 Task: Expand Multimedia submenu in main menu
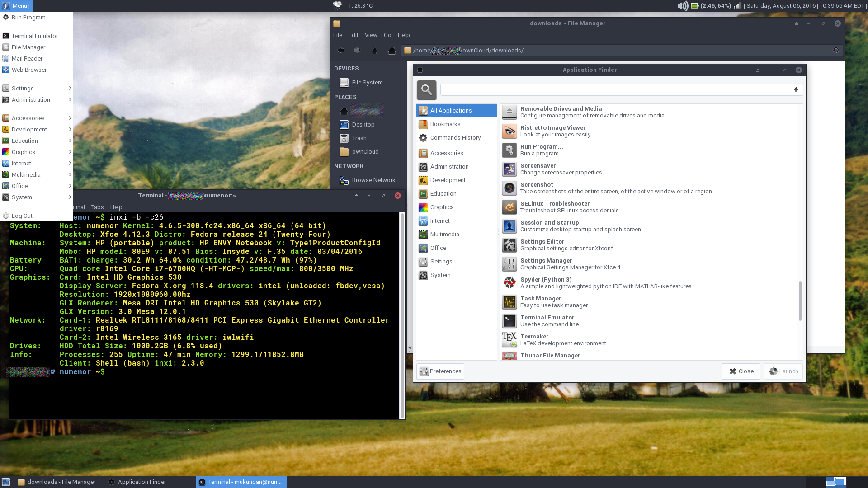point(37,174)
